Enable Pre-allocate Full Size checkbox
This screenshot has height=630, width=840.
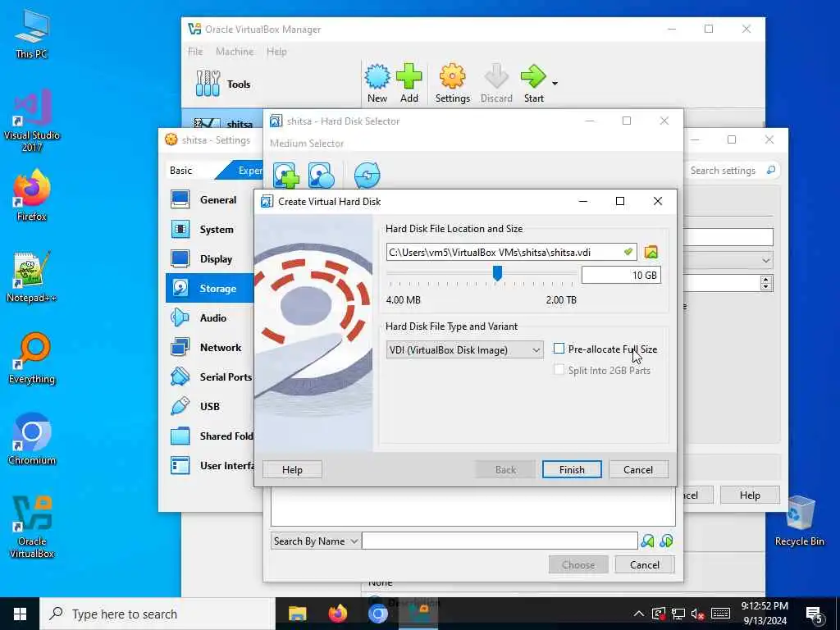559,349
